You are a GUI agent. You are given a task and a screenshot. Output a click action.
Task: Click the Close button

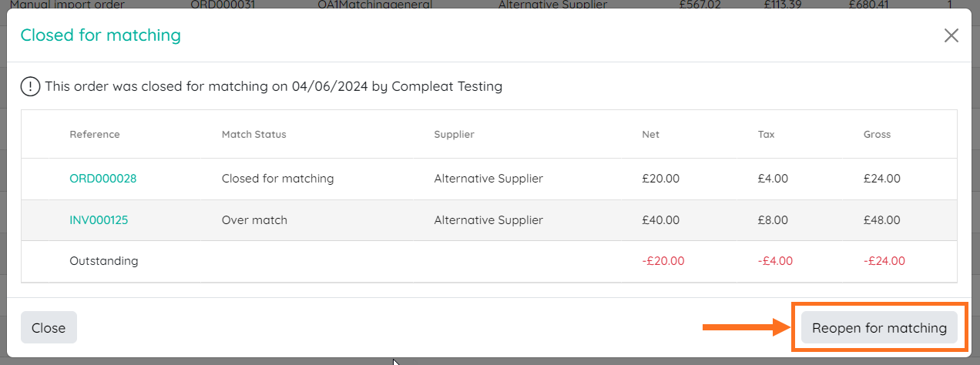49,328
